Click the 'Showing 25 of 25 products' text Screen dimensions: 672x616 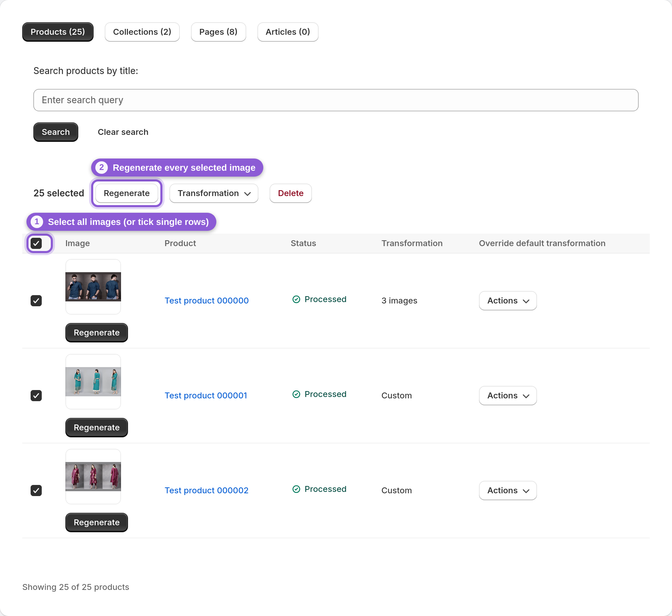[x=76, y=587]
